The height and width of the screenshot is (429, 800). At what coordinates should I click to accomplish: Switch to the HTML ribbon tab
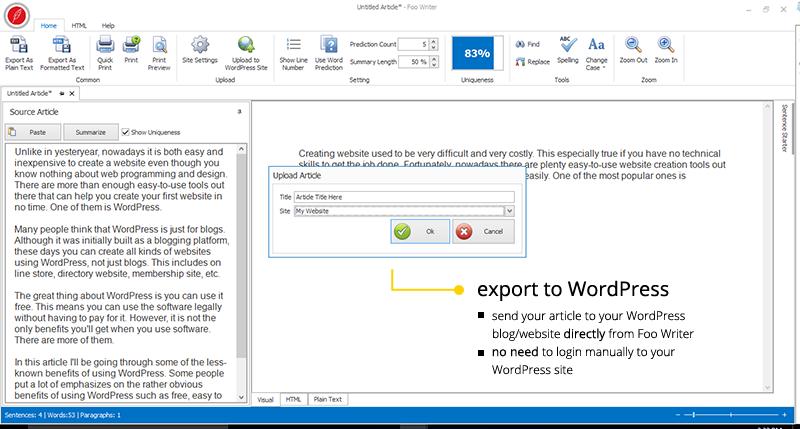tap(79, 24)
